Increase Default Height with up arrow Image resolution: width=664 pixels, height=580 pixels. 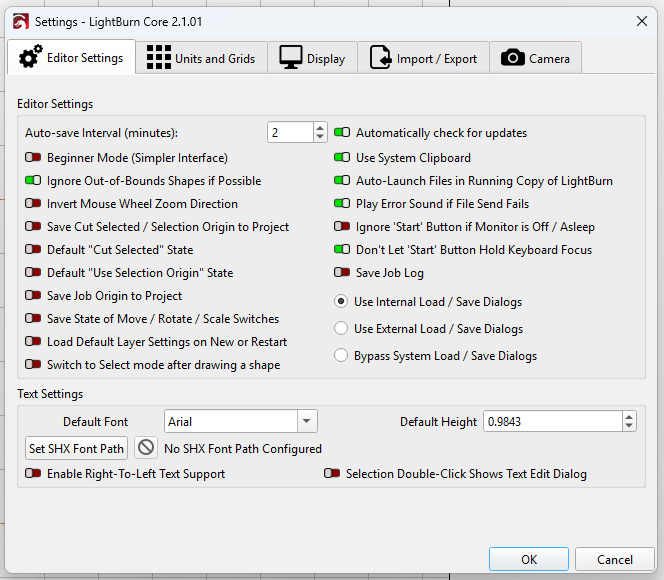click(629, 417)
